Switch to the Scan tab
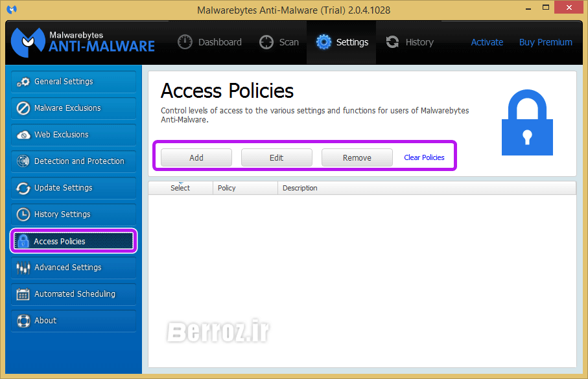 (279, 42)
